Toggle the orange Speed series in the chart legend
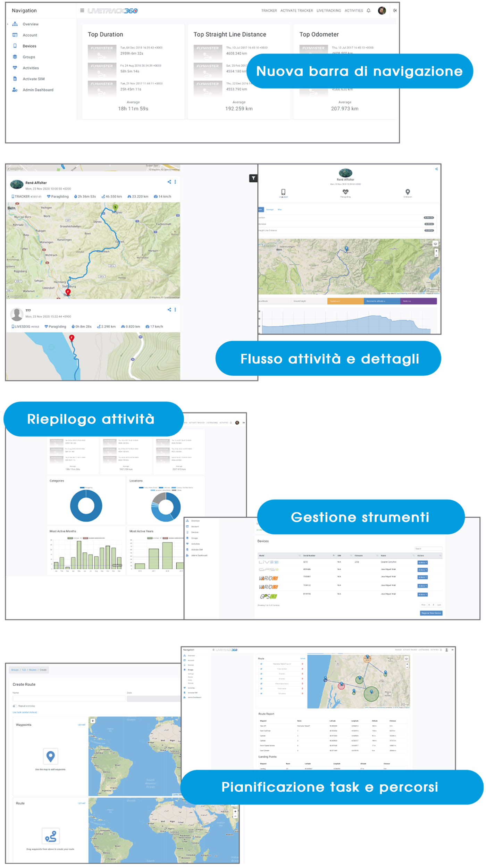Viewport: 486px width, 868px height. tap(345, 301)
